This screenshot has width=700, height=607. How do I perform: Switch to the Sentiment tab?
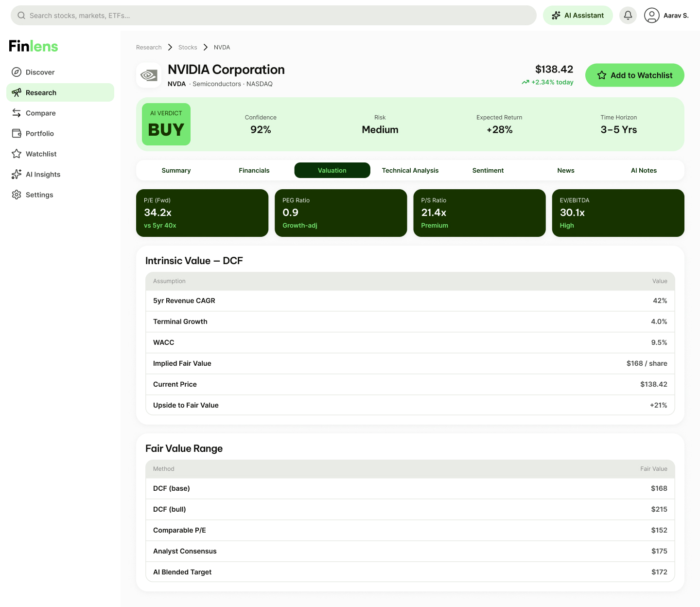[488, 170]
